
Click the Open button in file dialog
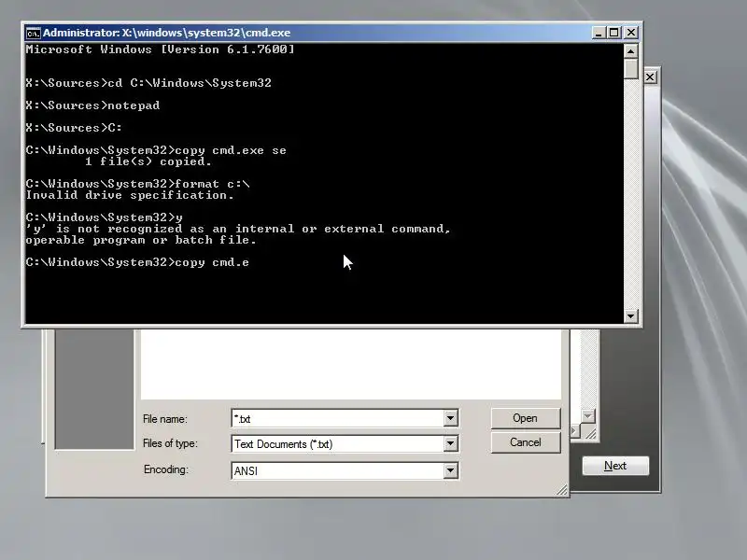[526, 418]
